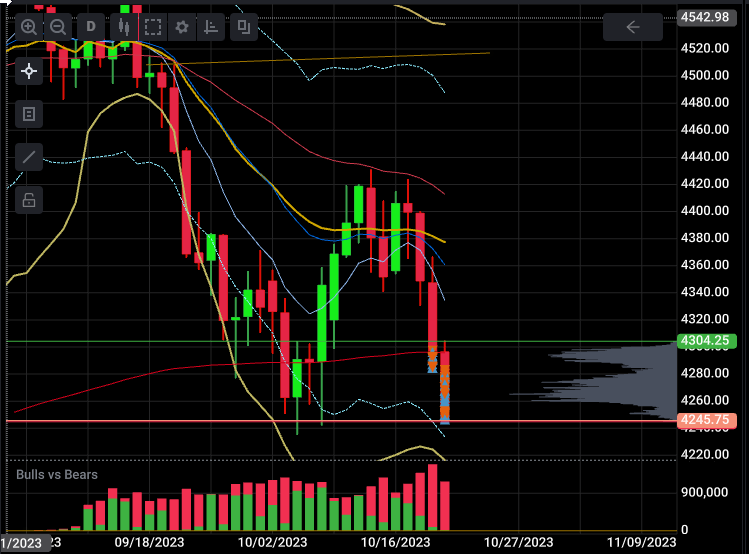Click the green 4304.25 price label
This screenshot has height=554, width=749.
pyautogui.click(x=706, y=341)
